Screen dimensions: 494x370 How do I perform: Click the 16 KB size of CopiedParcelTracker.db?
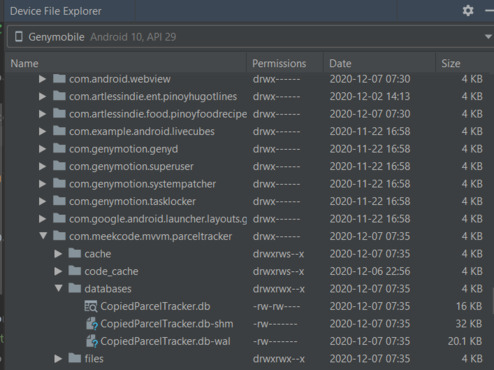coord(469,306)
